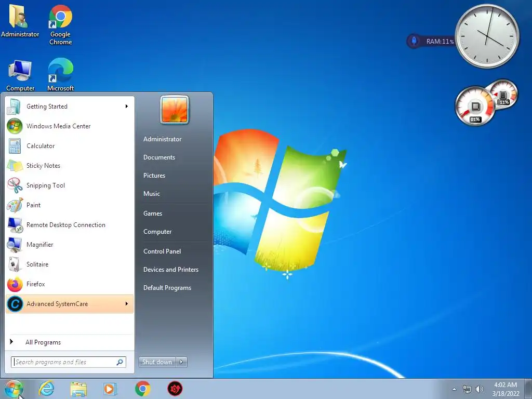This screenshot has height=399, width=532.
Task: Click the CPU meter gauge gadget
Action: [475, 106]
